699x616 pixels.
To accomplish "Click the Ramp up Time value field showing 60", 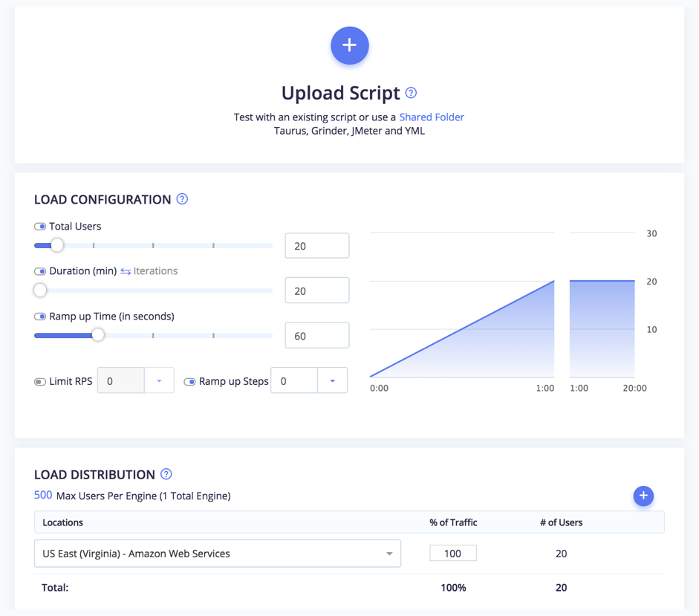I will click(x=317, y=335).
